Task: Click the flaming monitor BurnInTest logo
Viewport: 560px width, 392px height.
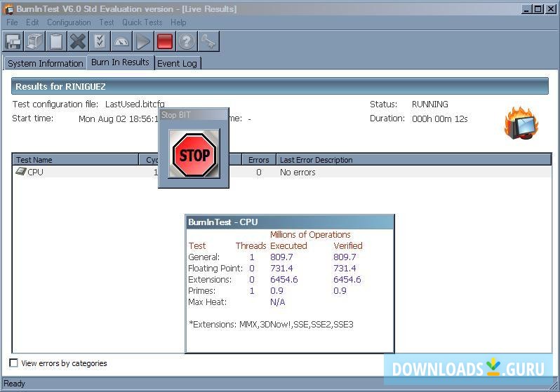Action: coord(521,123)
